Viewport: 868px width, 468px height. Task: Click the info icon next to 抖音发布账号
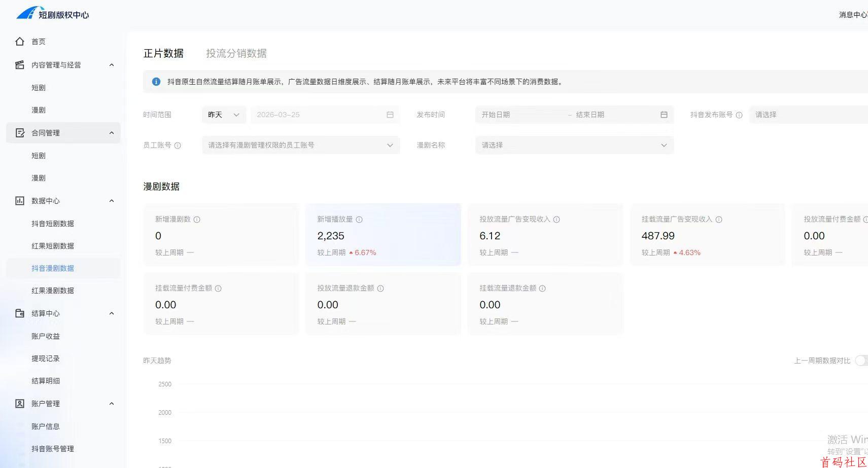click(x=739, y=115)
